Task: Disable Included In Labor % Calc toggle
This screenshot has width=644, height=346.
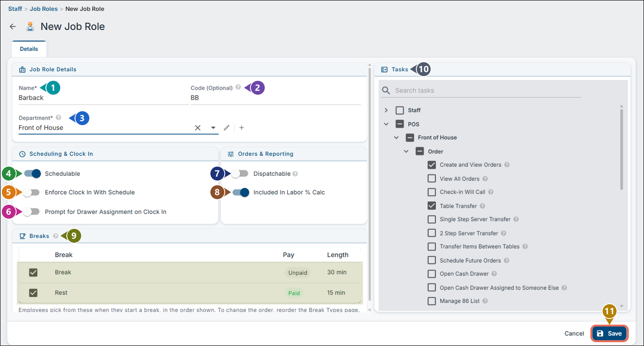Action: coord(241,193)
